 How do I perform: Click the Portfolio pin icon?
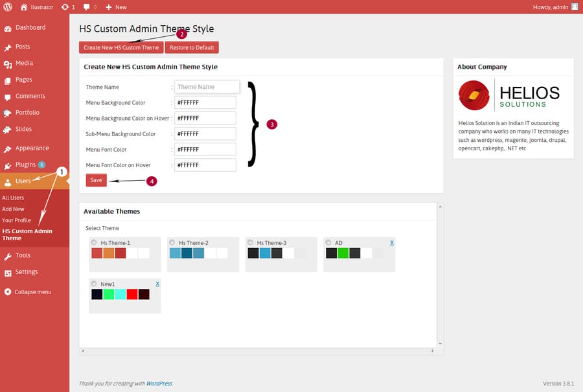tap(7, 113)
